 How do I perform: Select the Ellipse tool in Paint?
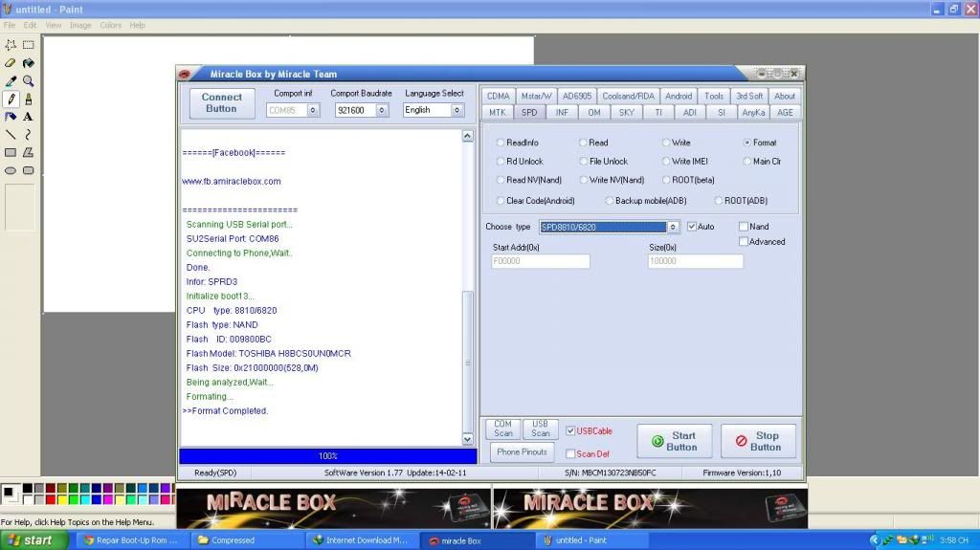pyautogui.click(x=11, y=170)
